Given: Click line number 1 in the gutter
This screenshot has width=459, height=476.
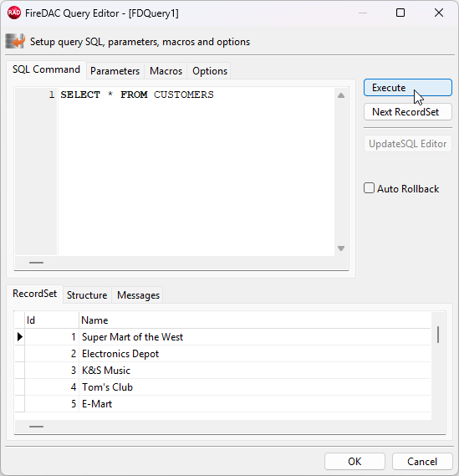Looking at the screenshot, I should 52,95.
